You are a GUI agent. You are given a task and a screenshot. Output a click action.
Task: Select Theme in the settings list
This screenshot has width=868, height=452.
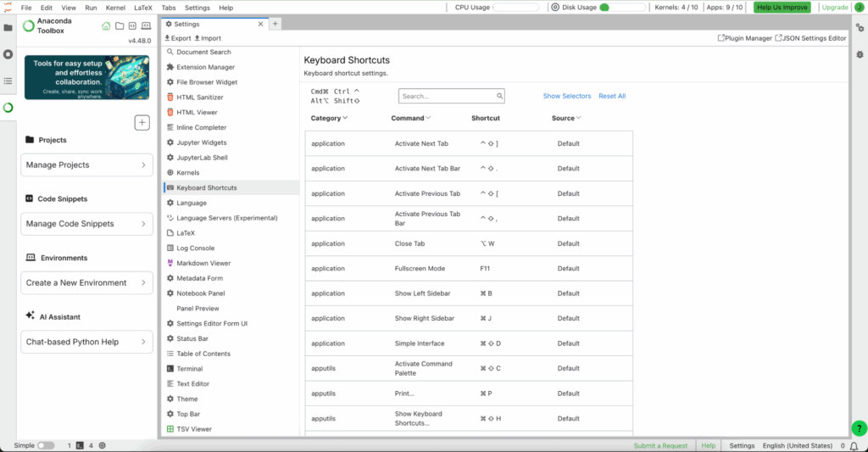187,399
